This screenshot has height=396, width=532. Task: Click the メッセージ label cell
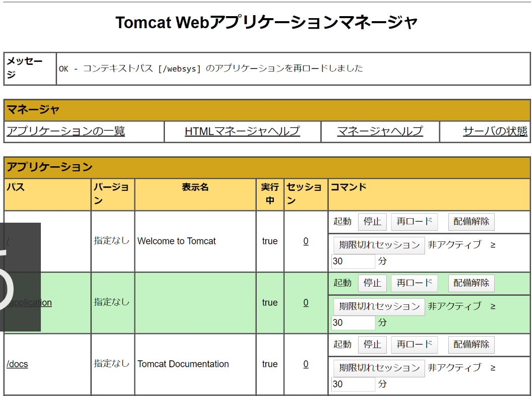(x=30, y=69)
